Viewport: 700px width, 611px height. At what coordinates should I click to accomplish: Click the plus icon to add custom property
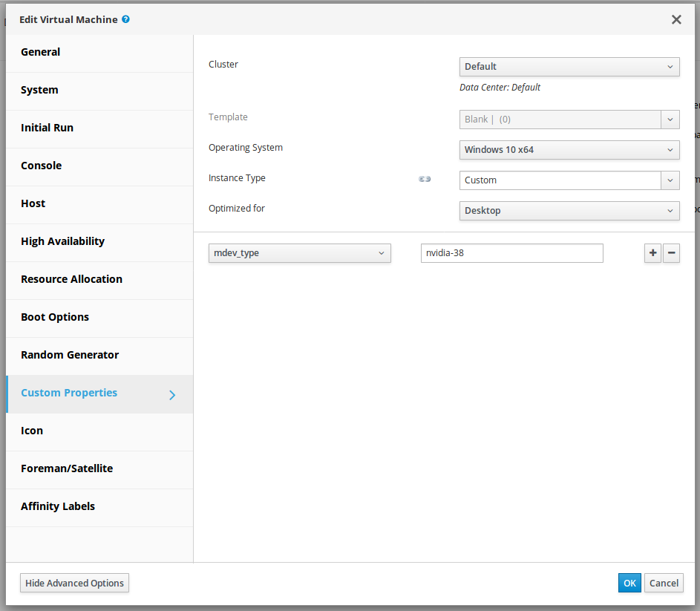coord(652,253)
